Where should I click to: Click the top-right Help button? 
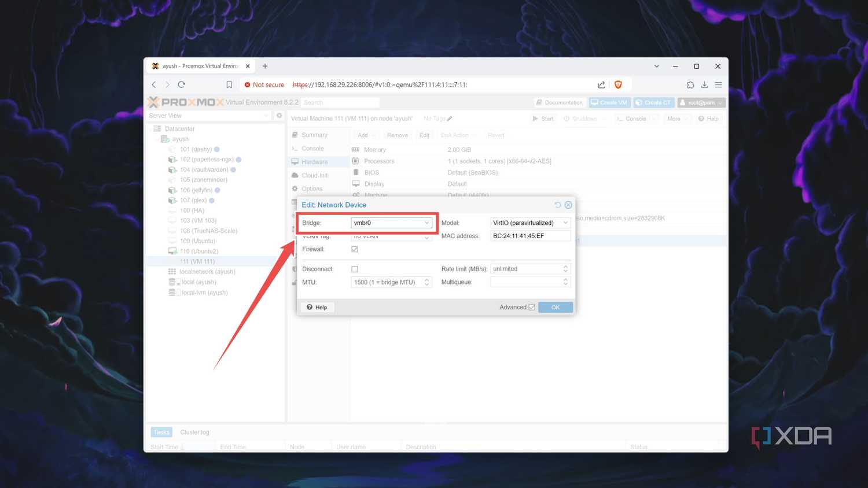[x=708, y=119]
